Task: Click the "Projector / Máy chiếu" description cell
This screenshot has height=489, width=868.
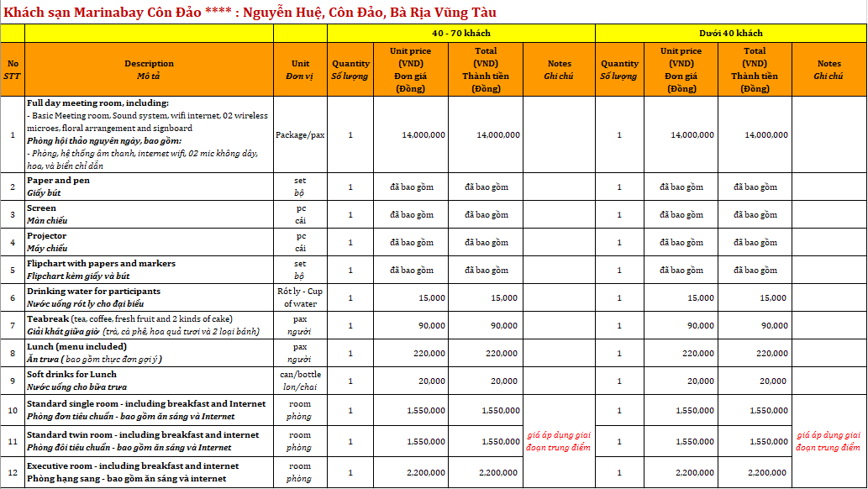Action: coord(149,242)
